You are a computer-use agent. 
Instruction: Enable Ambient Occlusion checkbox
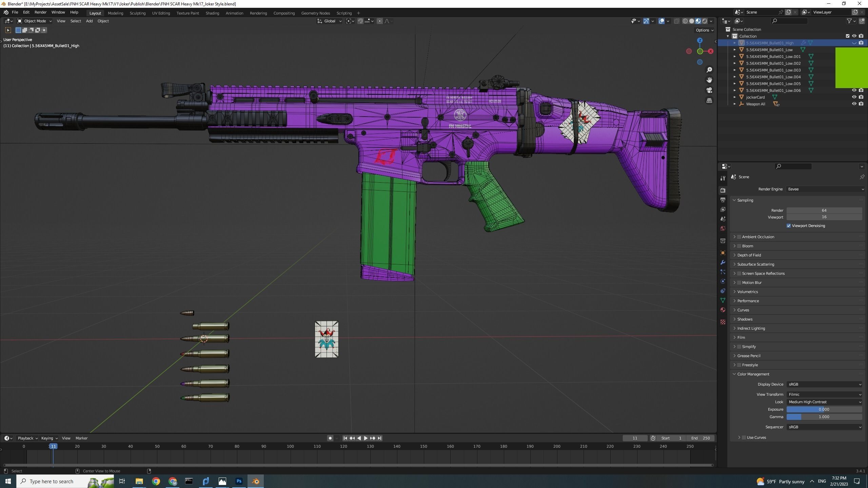[x=739, y=237]
